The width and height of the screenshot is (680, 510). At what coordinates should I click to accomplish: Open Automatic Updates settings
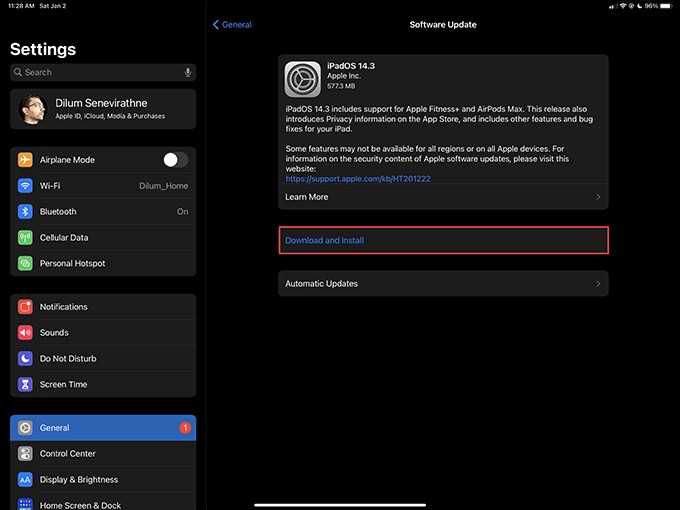point(443,284)
